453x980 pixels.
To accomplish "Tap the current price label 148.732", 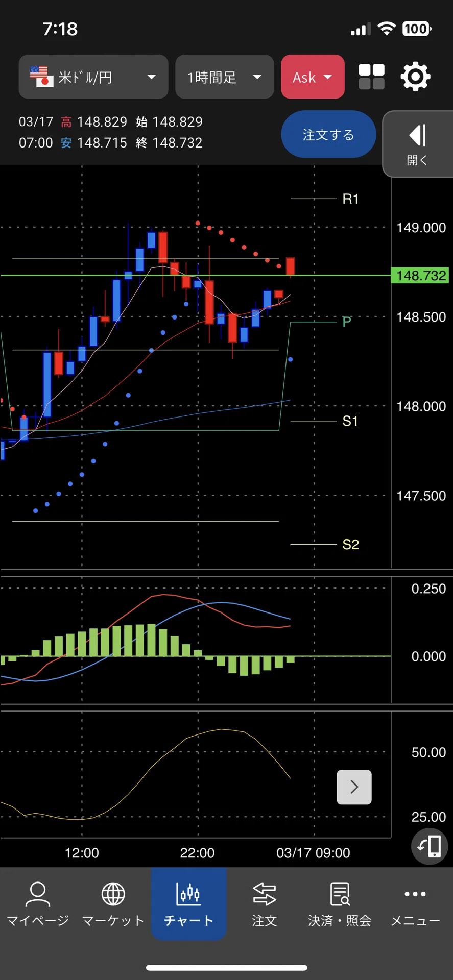I will 420,276.
